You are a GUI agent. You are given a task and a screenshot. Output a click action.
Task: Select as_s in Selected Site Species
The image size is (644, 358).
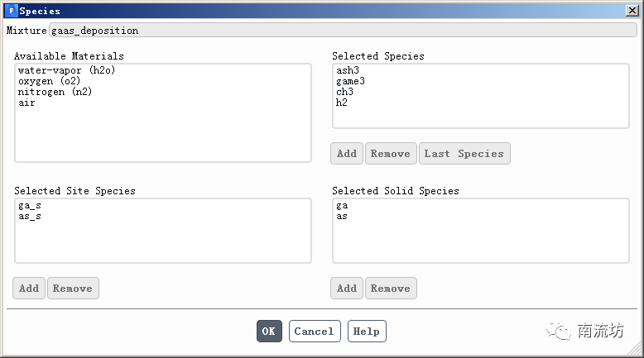pyautogui.click(x=29, y=216)
